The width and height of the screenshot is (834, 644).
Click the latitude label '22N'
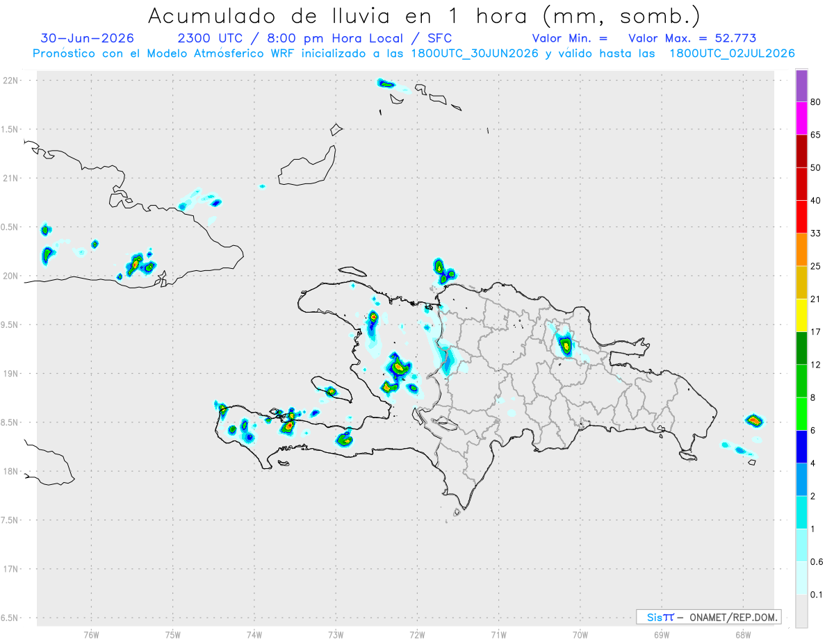point(11,81)
